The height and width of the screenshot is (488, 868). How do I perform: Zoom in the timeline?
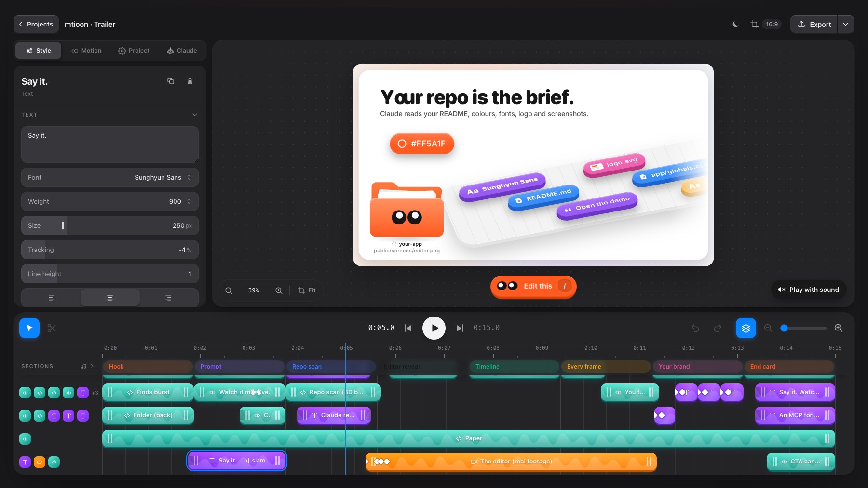click(x=839, y=328)
